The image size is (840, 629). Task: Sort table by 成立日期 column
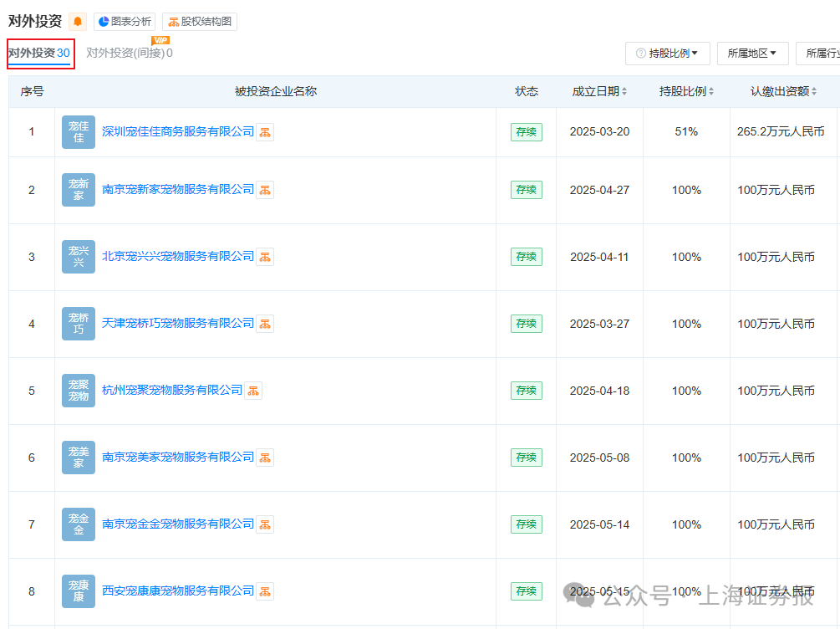pyautogui.click(x=599, y=92)
